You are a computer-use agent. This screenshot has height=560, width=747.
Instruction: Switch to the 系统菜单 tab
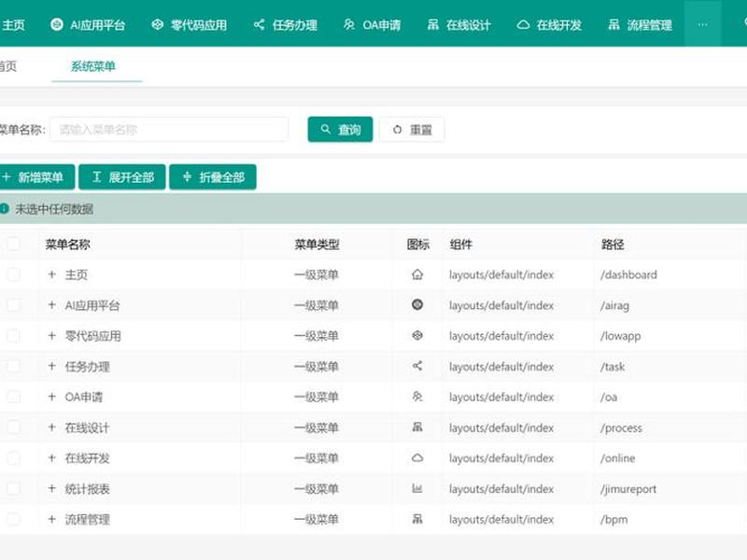tap(93, 66)
